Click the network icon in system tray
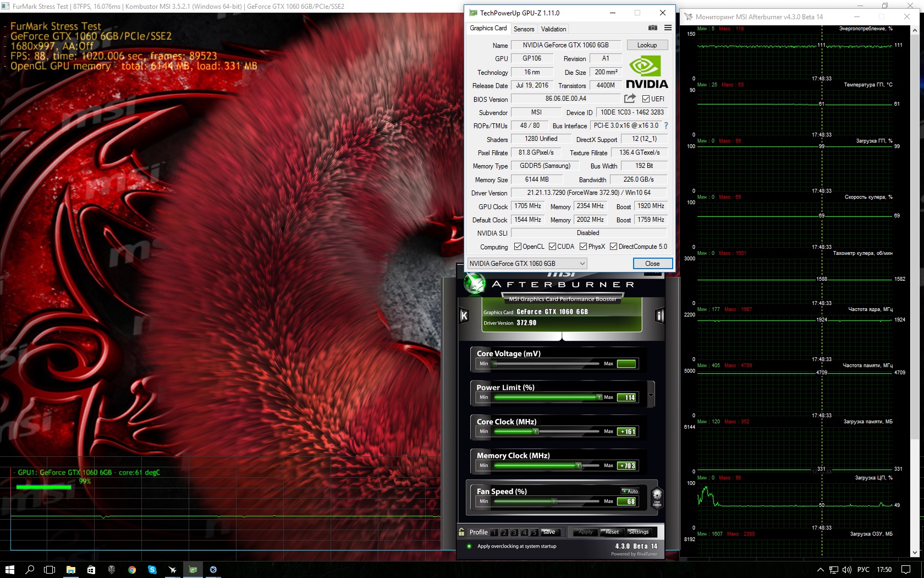924x578 pixels. 834,570
